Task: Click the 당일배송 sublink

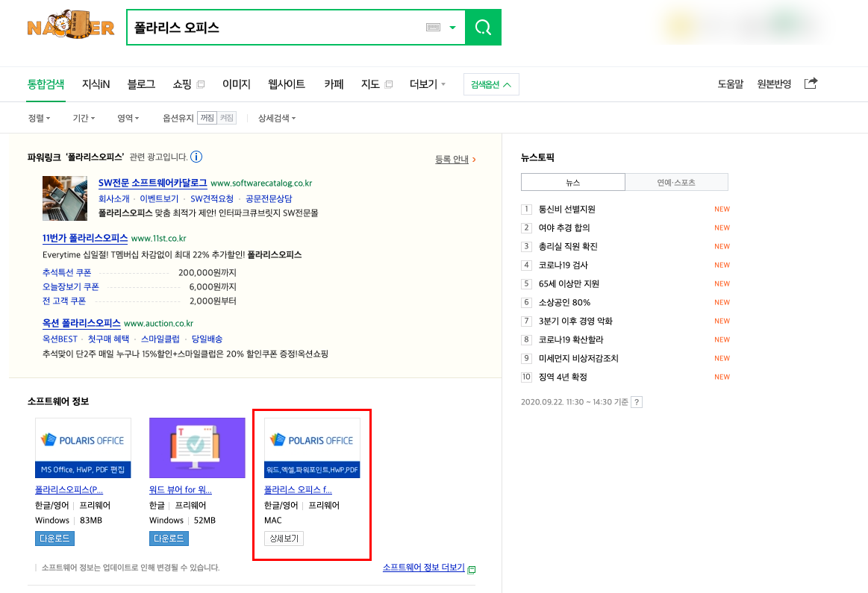Action: click(207, 339)
